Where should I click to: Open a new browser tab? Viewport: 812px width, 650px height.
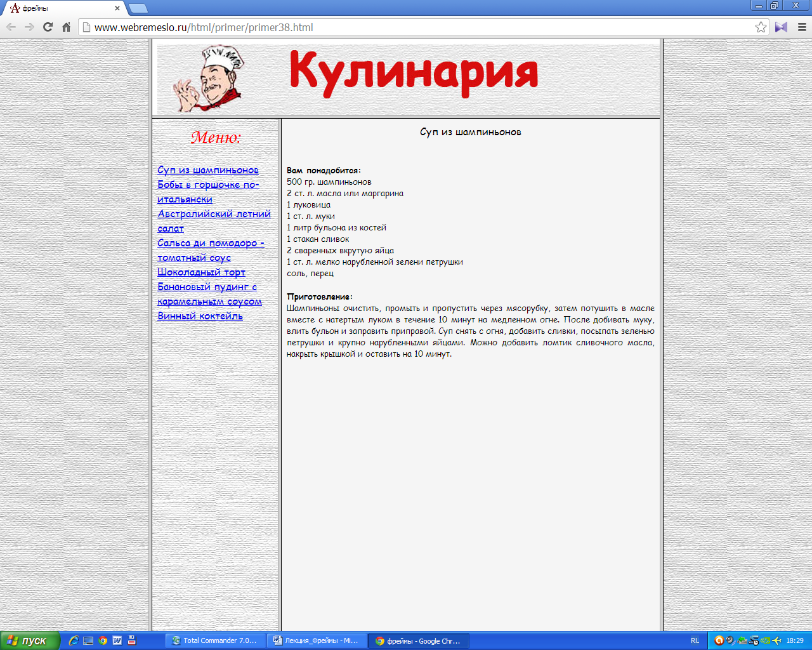(138, 8)
